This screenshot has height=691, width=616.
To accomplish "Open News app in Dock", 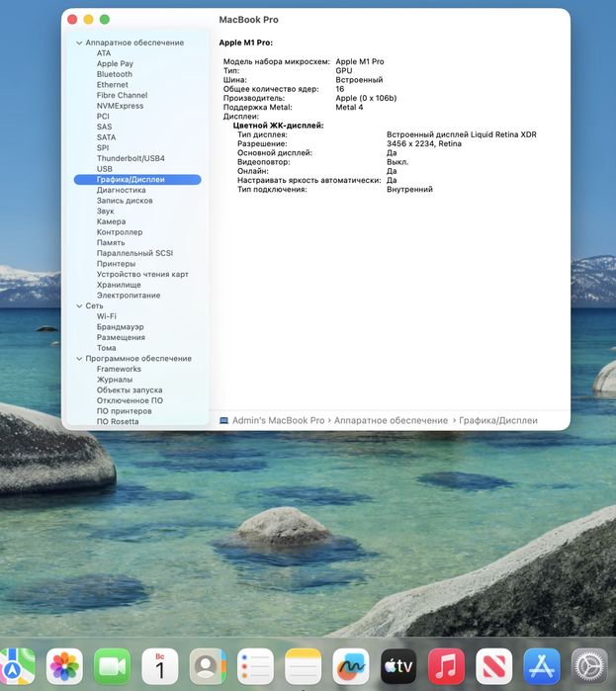I will click(x=494, y=666).
